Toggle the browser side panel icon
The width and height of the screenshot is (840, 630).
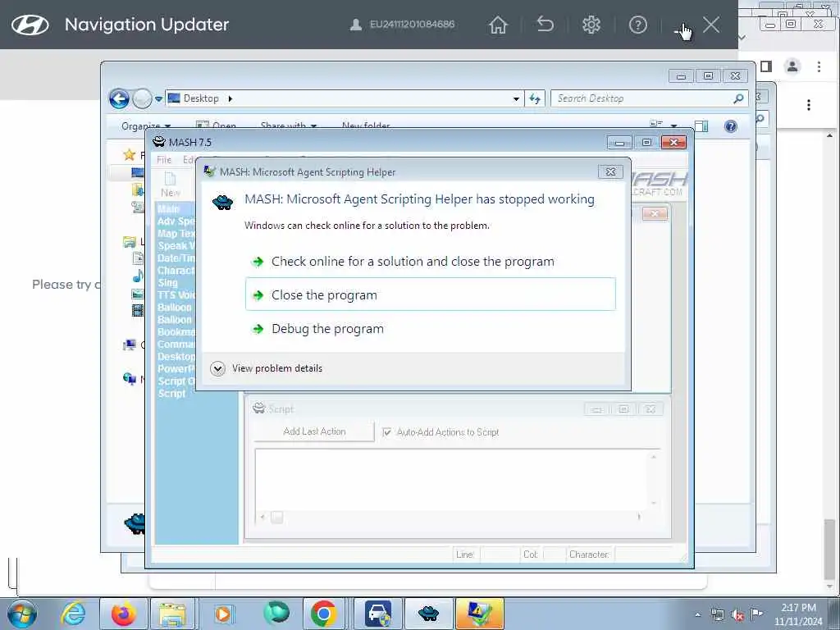tap(766, 66)
